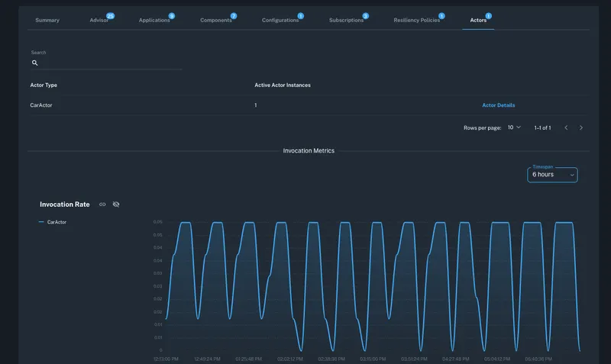
Task: Click the search magnifier icon
Action: pyautogui.click(x=35, y=63)
